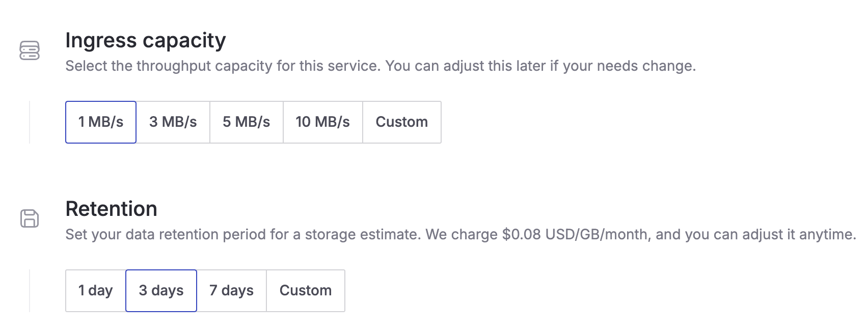Click the vertical divider beside retention options
868x332 pixels.
pyautogui.click(x=30, y=291)
